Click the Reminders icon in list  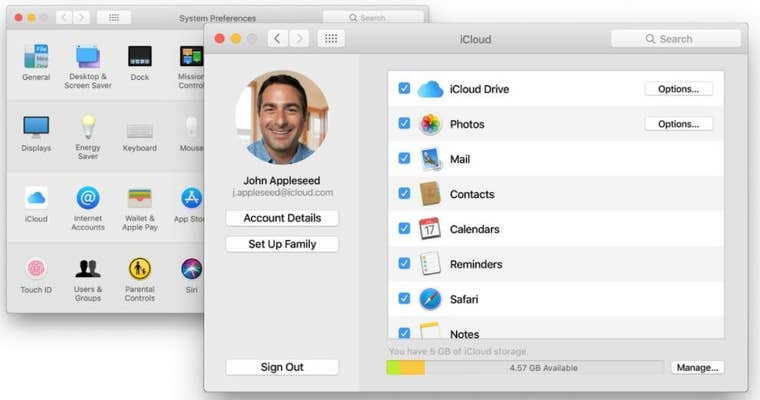[x=430, y=264]
